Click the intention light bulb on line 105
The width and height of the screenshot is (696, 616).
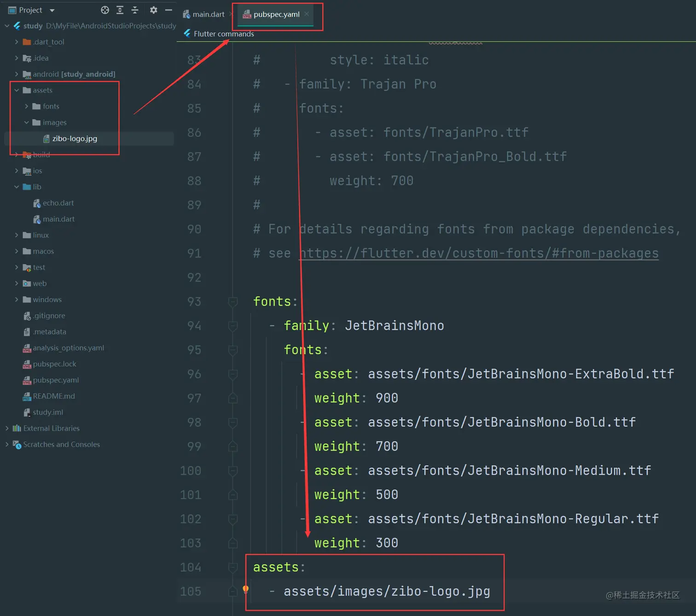[246, 589]
